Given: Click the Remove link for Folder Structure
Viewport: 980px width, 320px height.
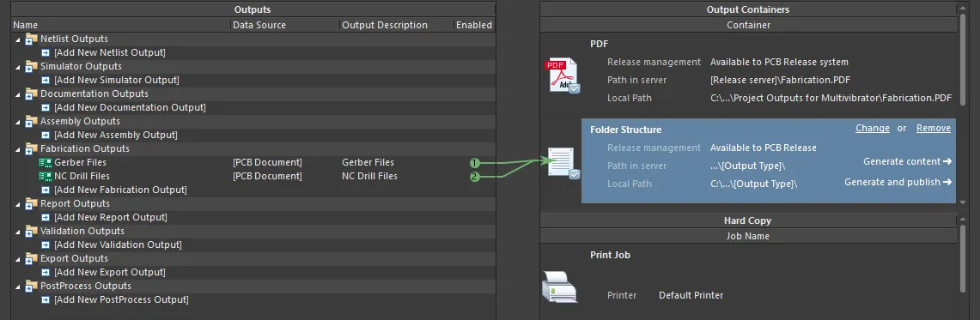Looking at the screenshot, I should click(933, 128).
